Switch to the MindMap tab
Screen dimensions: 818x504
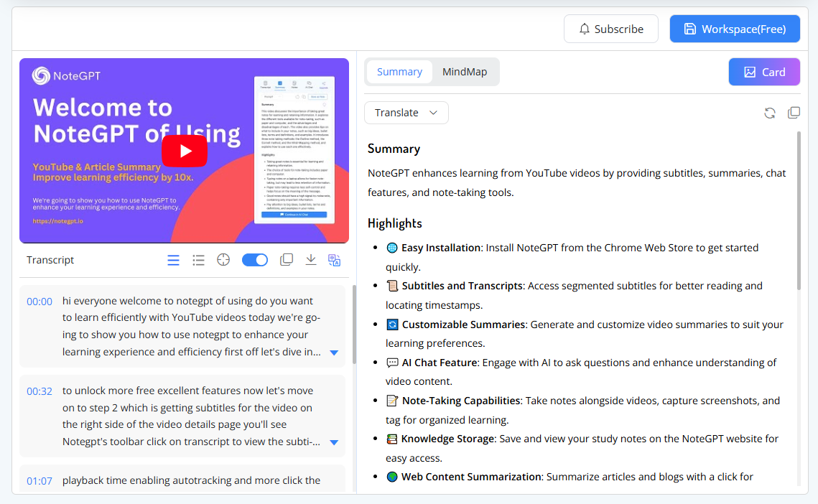pyautogui.click(x=464, y=72)
